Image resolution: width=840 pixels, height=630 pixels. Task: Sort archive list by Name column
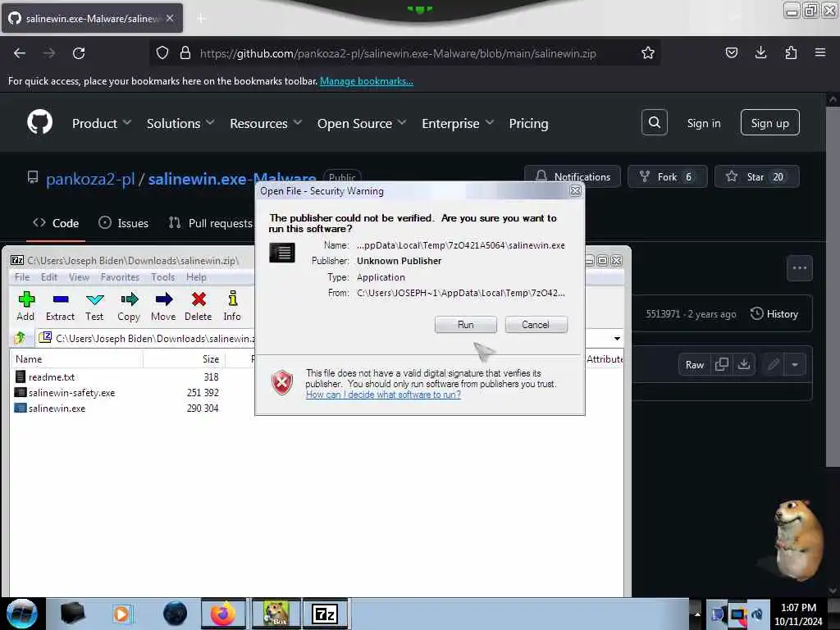coord(76,359)
